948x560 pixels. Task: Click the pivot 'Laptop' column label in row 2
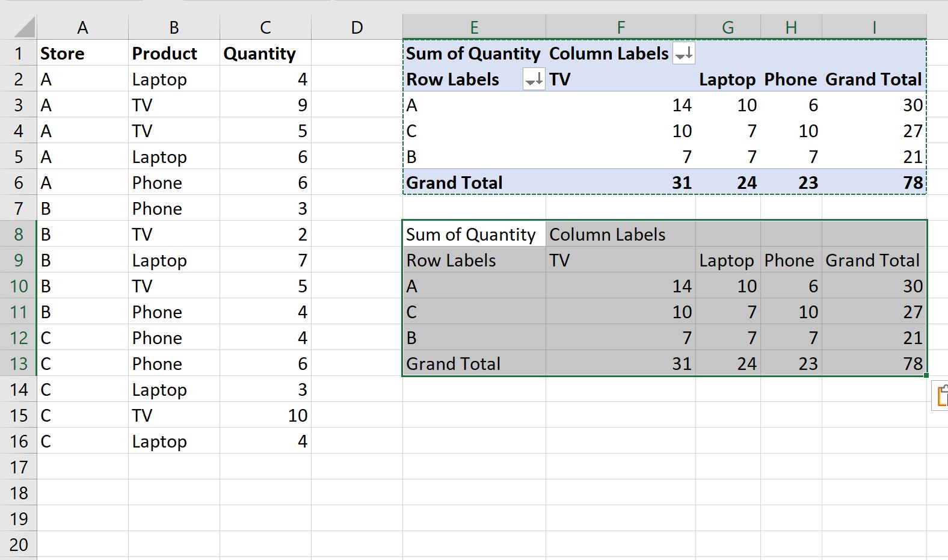pos(728,79)
